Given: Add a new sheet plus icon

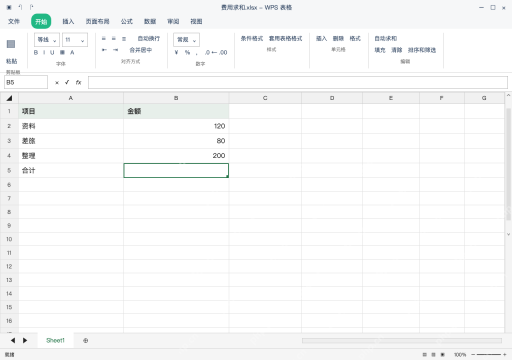Looking at the screenshot, I should 86,341.
